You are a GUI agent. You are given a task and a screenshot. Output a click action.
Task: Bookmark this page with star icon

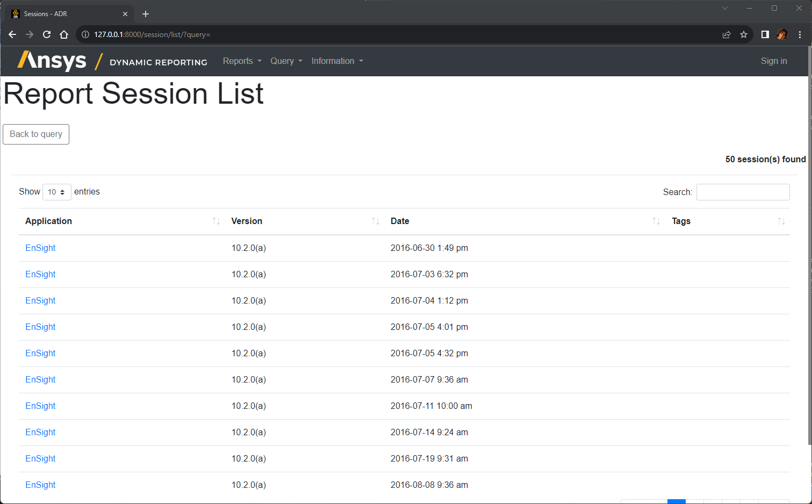(x=744, y=34)
